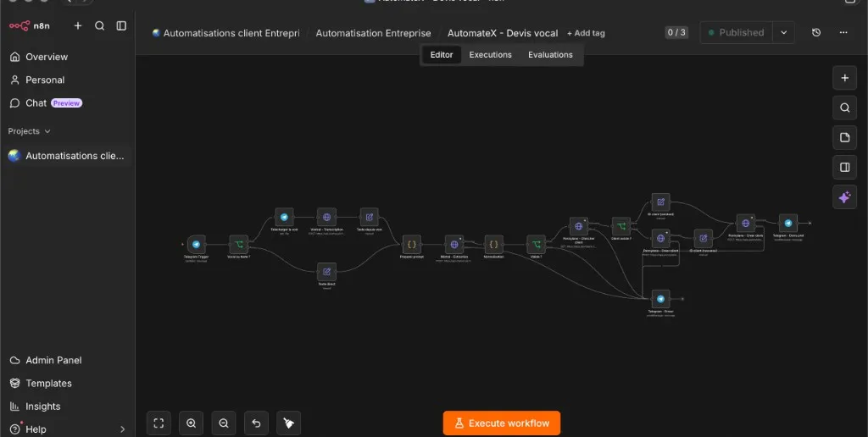Select the Telegram - Devis prêt node

pos(788,224)
